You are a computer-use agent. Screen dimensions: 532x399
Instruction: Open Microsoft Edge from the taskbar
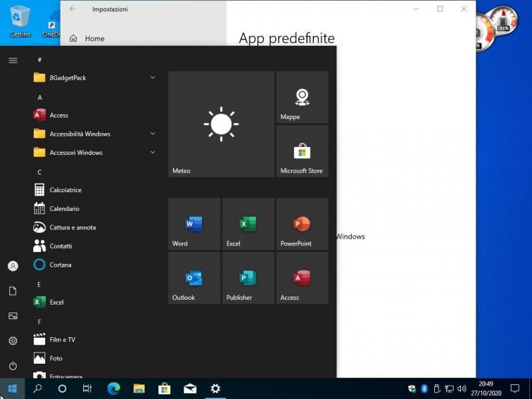(113, 388)
